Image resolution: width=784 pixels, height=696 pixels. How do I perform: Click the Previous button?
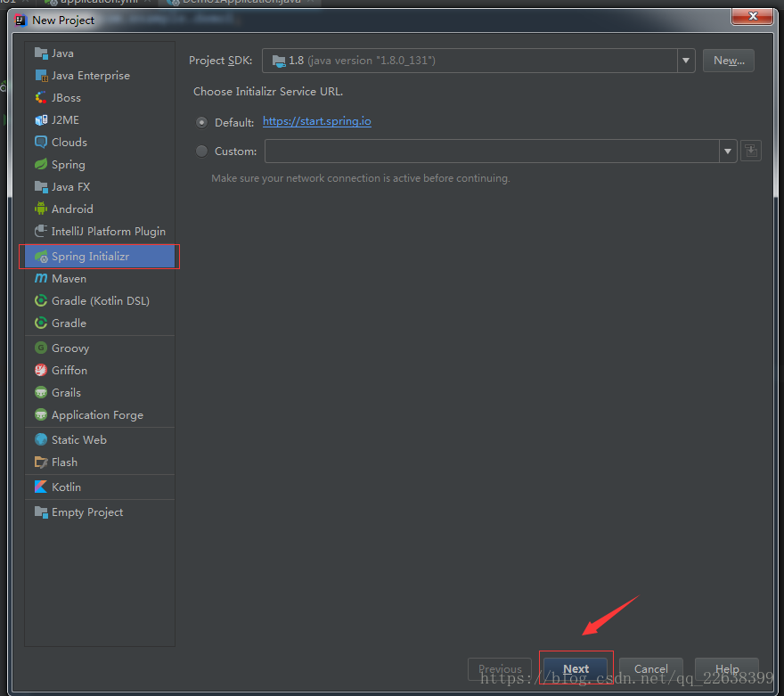pyautogui.click(x=500, y=668)
